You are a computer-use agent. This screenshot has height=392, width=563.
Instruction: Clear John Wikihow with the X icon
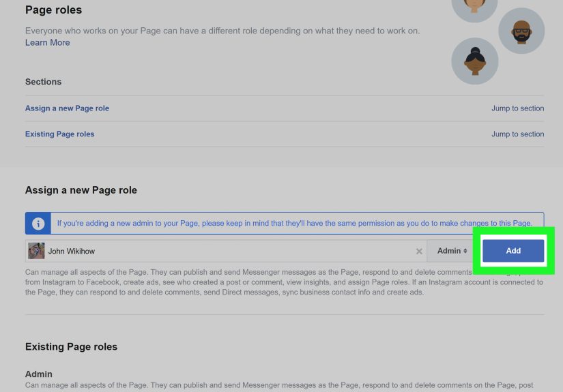click(419, 252)
